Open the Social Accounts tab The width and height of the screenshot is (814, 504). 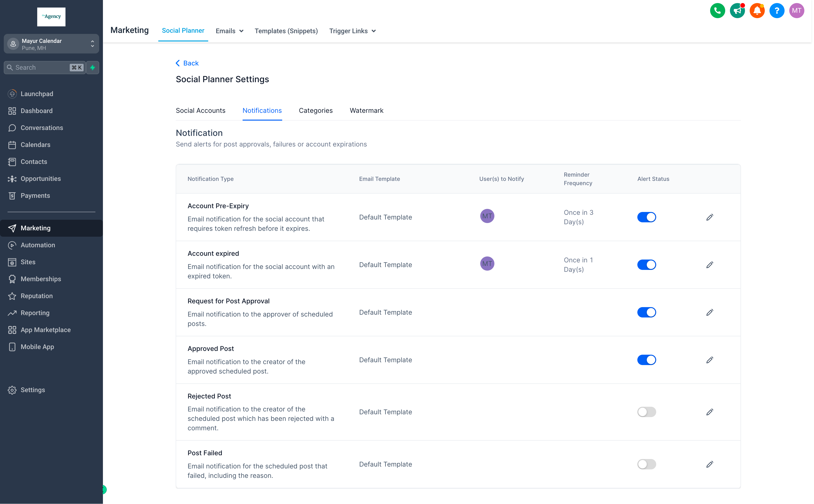pos(200,111)
